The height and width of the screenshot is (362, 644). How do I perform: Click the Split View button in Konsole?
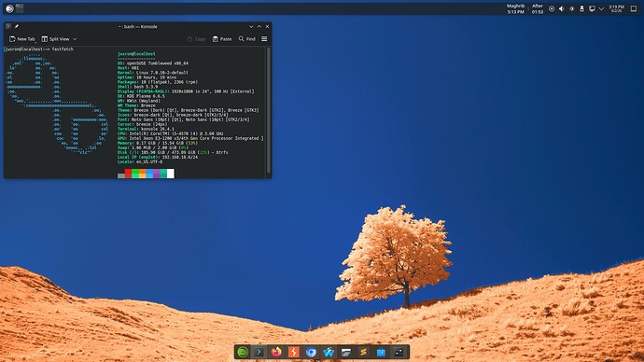56,39
